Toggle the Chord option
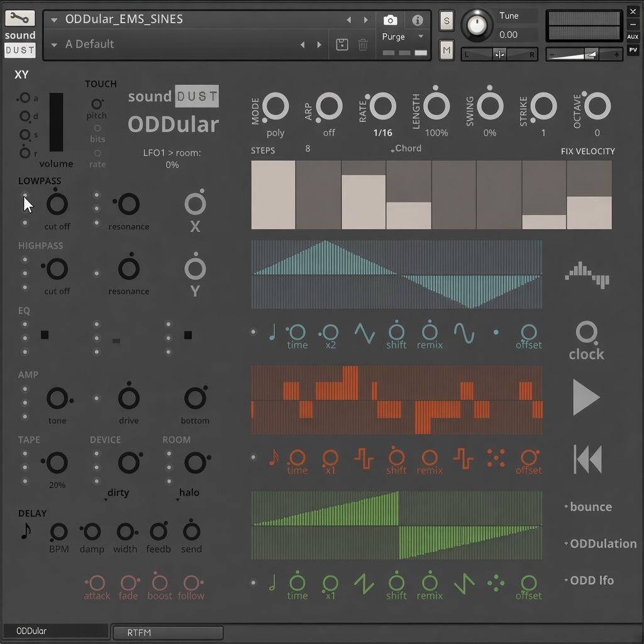This screenshot has height=644, width=644. (x=406, y=148)
